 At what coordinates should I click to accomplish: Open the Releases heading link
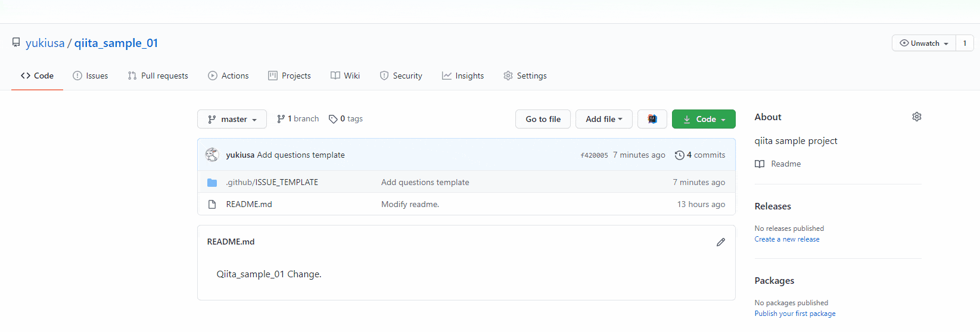pyautogui.click(x=773, y=206)
